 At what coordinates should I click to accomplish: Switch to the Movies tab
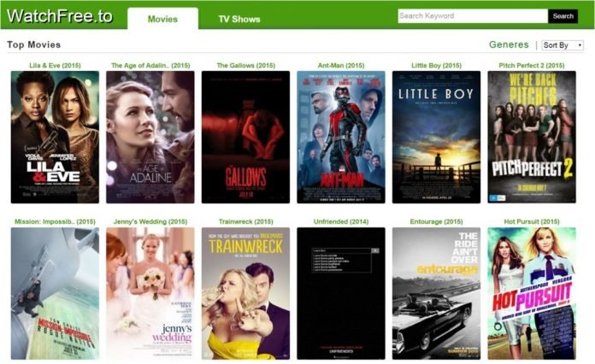(162, 19)
